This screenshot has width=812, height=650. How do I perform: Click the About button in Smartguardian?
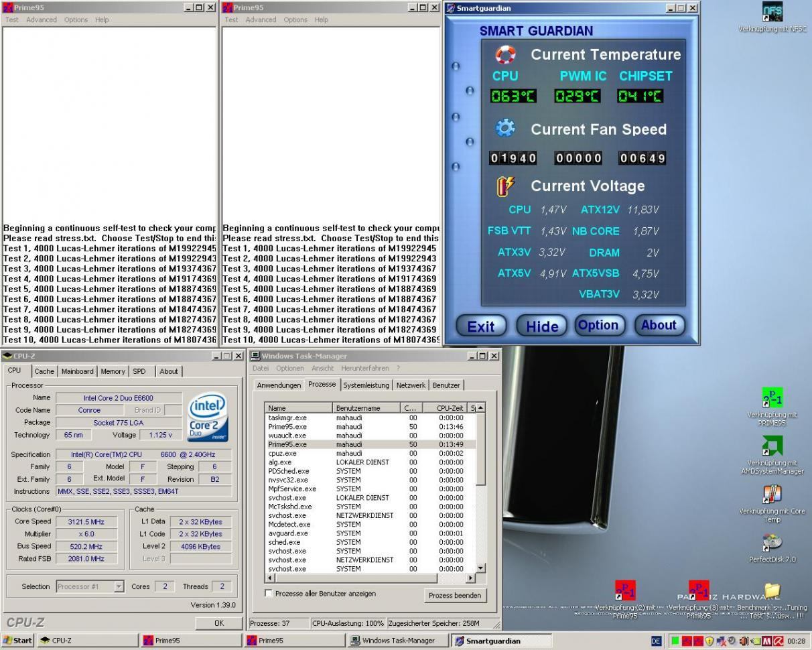pos(659,326)
